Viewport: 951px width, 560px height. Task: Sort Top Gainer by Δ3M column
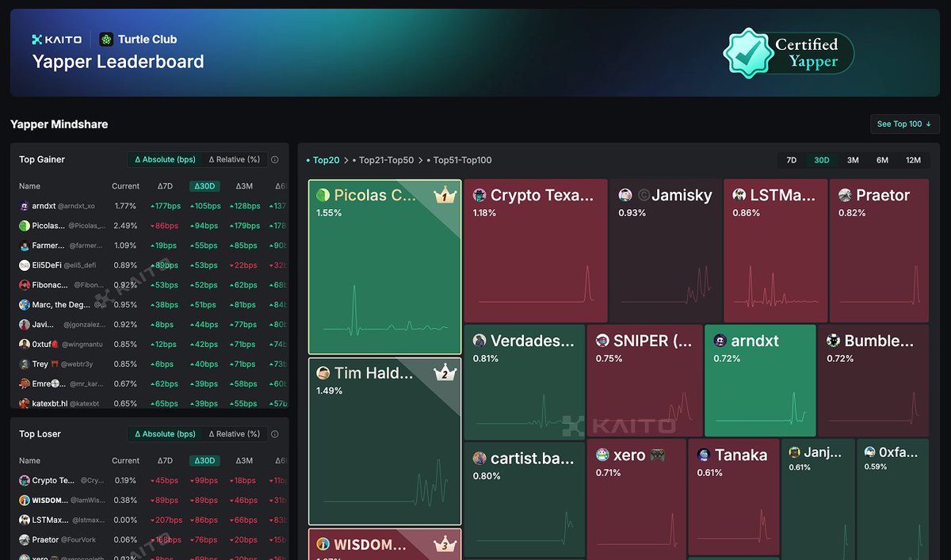tap(244, 186)
